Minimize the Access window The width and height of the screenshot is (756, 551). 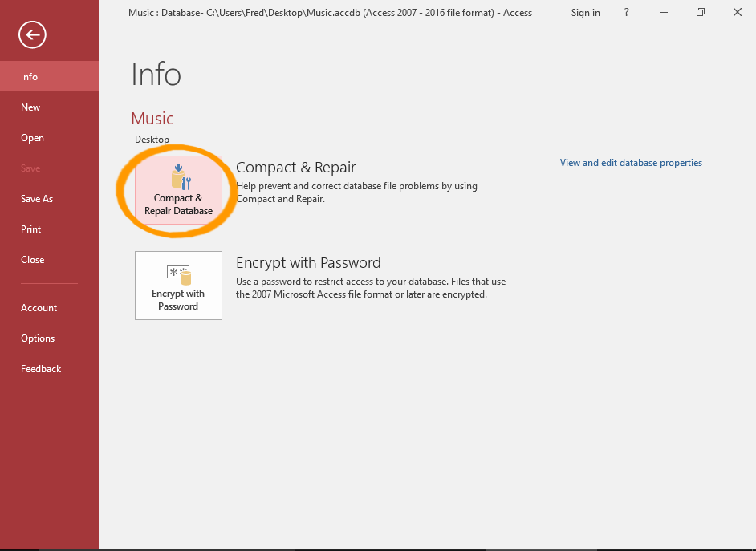click(x=663, y=12)
